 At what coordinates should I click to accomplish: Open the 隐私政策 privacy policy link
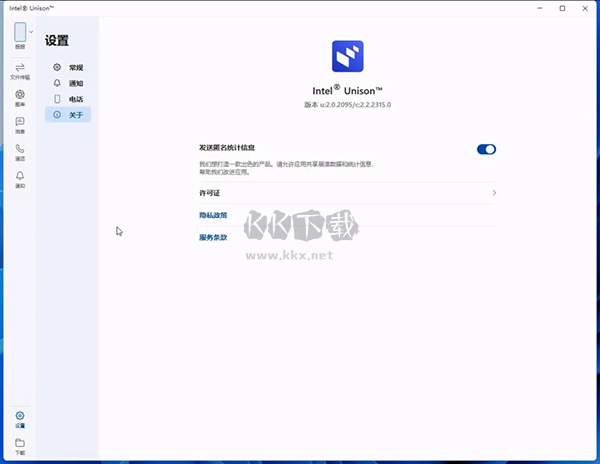pyautogui.click(x=213, y=215)
